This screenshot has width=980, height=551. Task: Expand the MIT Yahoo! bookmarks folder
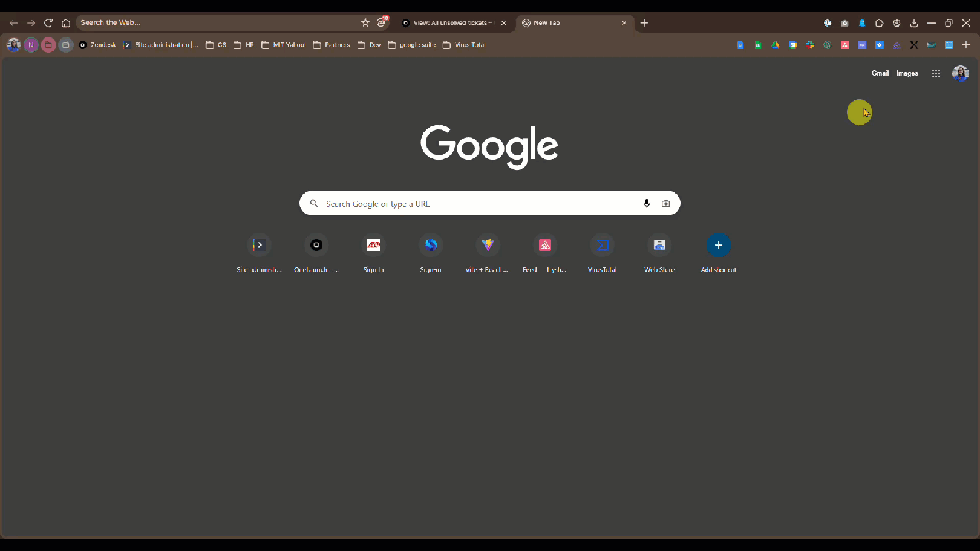(283, 44)
